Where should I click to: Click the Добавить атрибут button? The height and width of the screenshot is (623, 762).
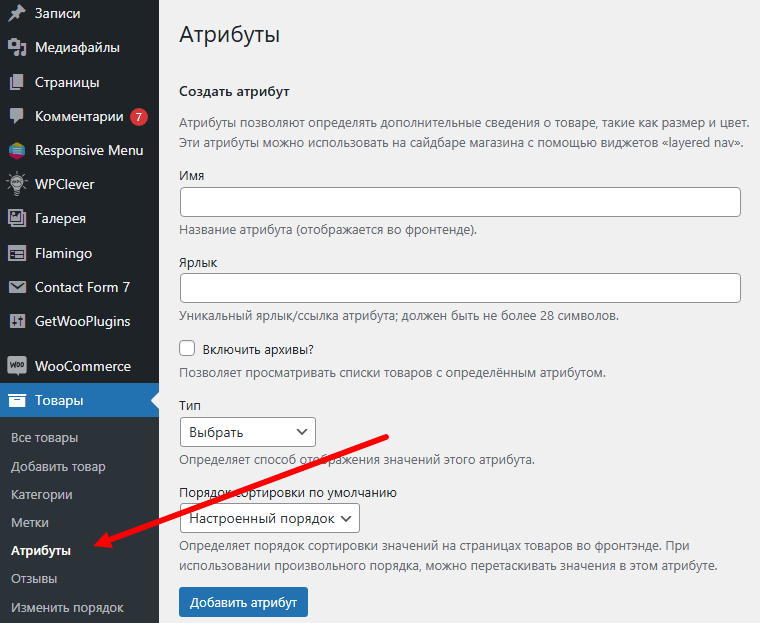click(243, 602)
